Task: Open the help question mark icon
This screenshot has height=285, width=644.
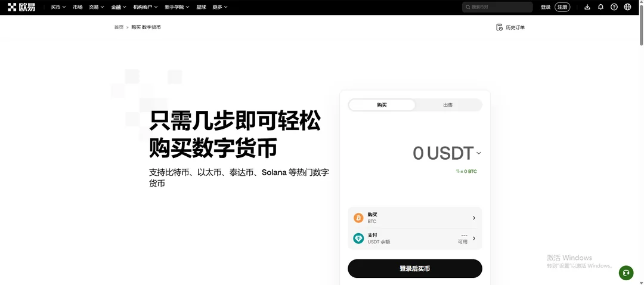Action: (614, 7)
